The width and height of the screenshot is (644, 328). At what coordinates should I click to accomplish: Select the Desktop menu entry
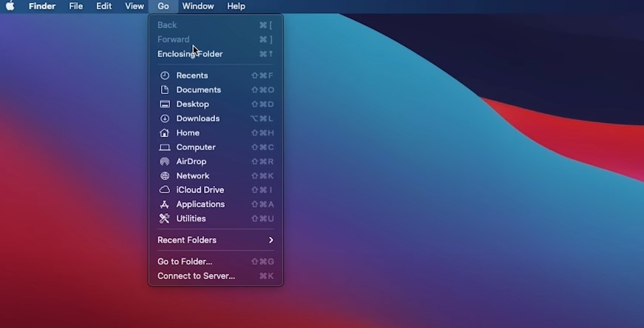pos(216,104)
